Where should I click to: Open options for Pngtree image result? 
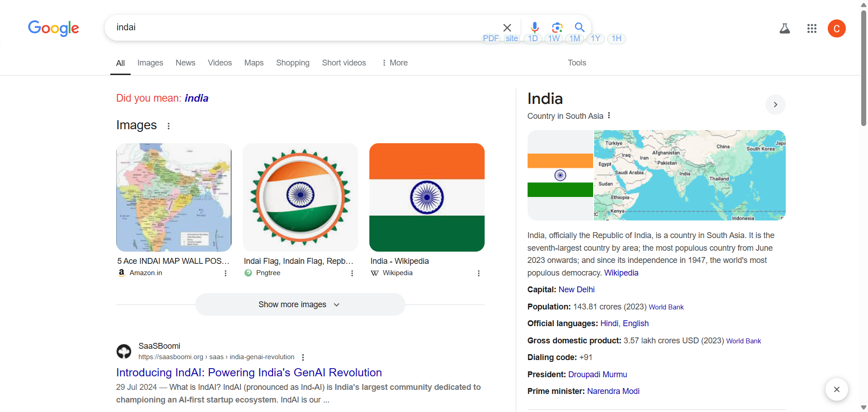[352, 273]
